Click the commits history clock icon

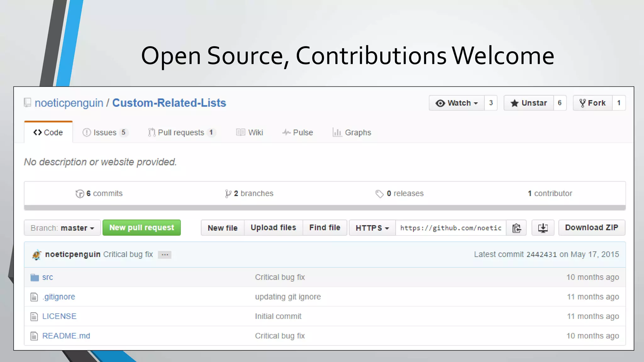click(x=80, y=194)
